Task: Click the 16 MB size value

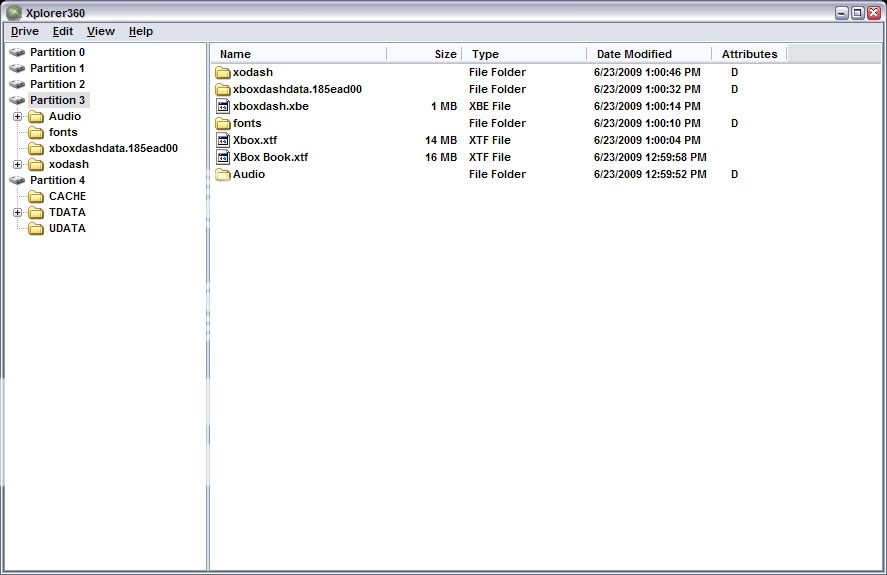Action: point(441,157)
